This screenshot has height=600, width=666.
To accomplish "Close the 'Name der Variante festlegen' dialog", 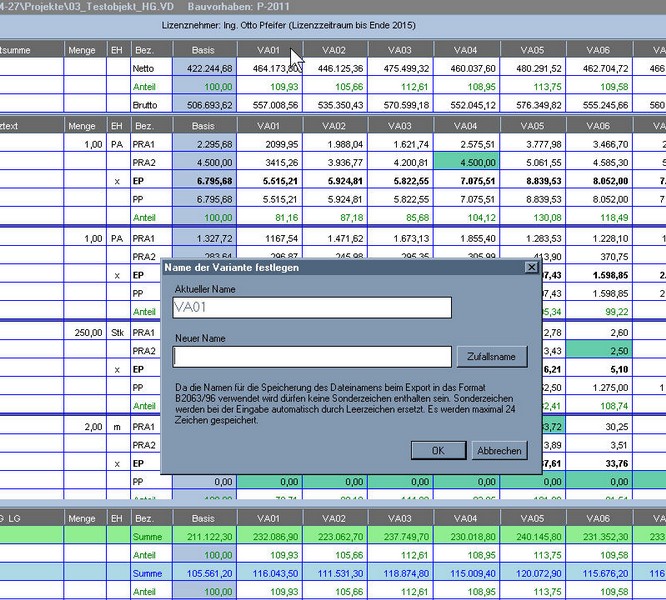I will tap(531, 268).
